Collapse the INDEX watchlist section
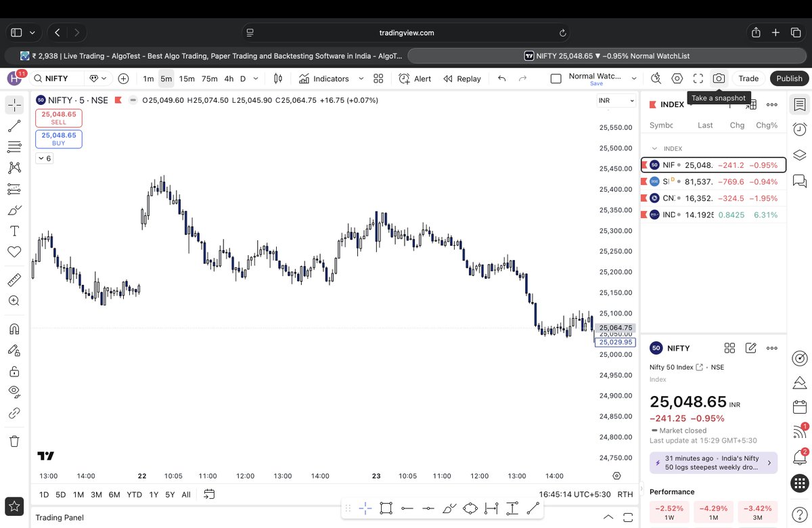The width and height of the screenshot is (812, 528). tap(654, 148)
